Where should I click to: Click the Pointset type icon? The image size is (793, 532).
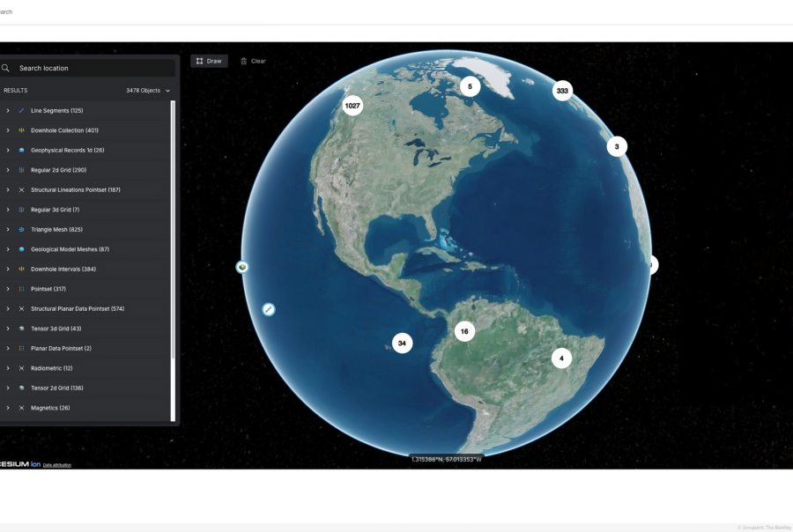pos(21,289)
